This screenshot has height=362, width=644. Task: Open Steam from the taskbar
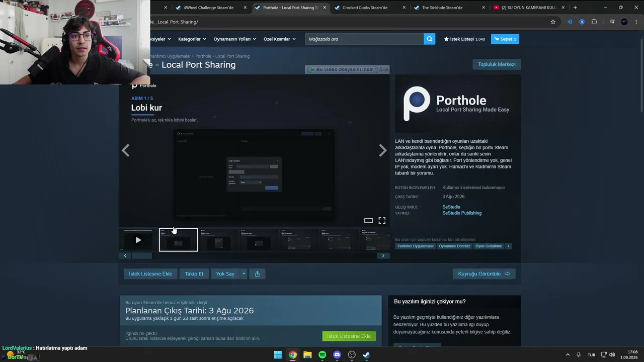tap(366, 354)
